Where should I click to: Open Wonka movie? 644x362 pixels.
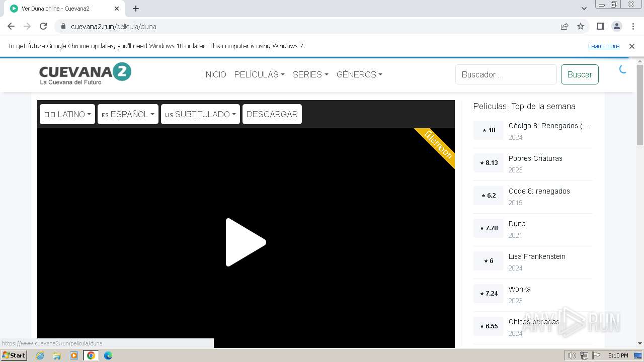pos(519,289)
